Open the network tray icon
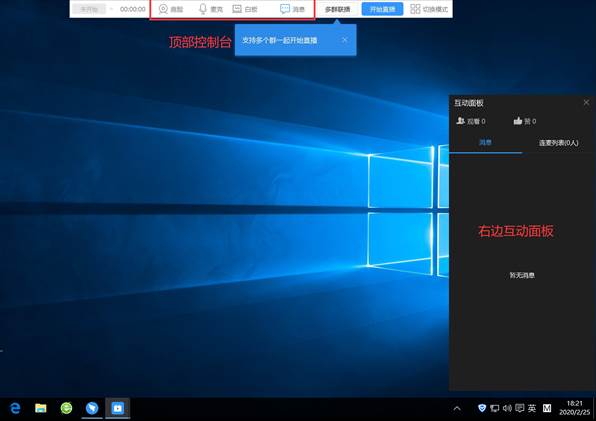The width and height of the screenshot is (596, 421). (x=495, y=408)
